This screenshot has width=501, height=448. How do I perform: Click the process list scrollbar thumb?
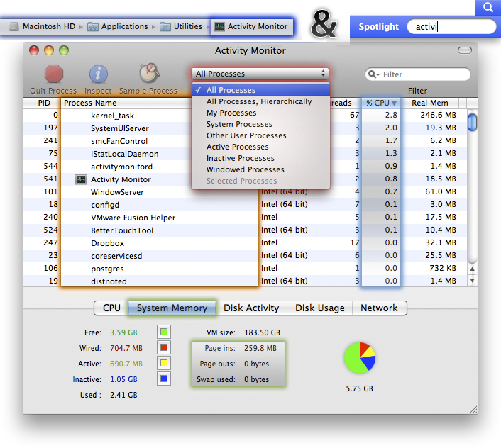coord(472,122)
